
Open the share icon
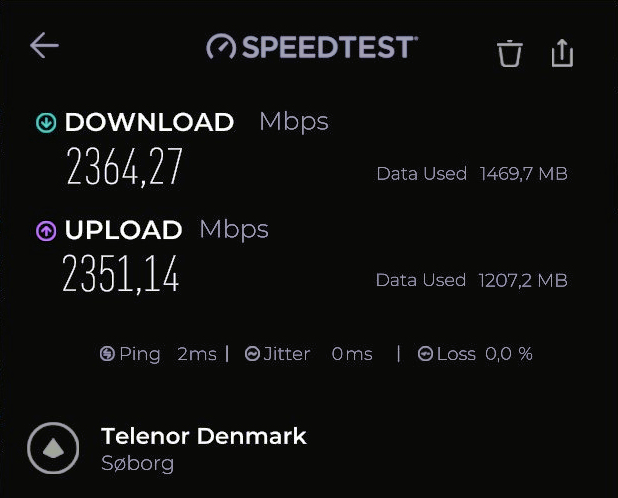(563, 52)
